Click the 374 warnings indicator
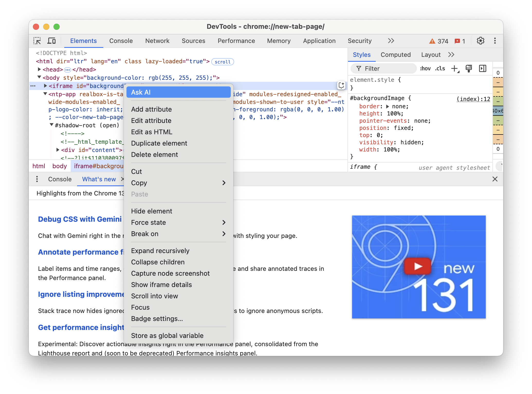This screenshot has height=394, width=532. 439,41
